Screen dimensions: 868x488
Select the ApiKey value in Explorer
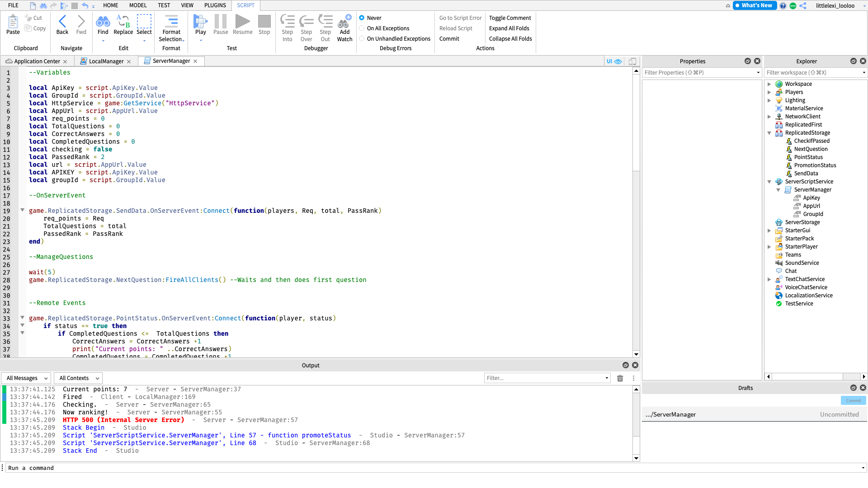point(811,198)
